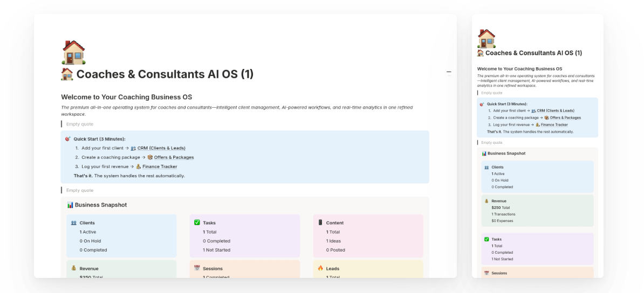Screen dimensions: 644x293
Task: Open the Offers & Packages link in wide preview
Action: coord(170,157)
